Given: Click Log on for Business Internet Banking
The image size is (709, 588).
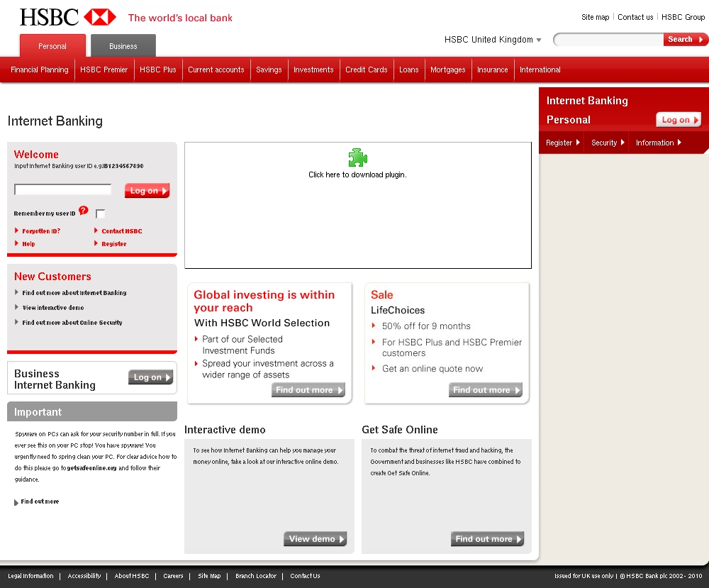Looking at the screenshot, I should pos(150,377).
